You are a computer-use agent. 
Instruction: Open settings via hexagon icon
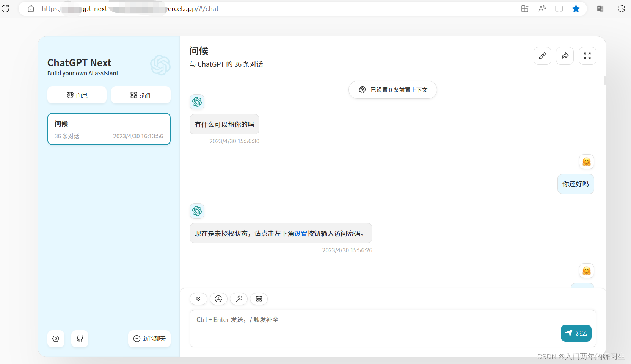click(56, 339)
